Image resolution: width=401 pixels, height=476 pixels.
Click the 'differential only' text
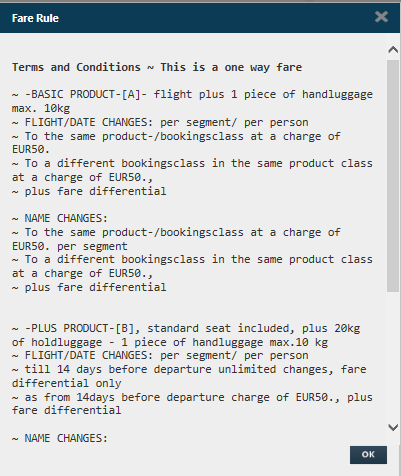[67, 383]
